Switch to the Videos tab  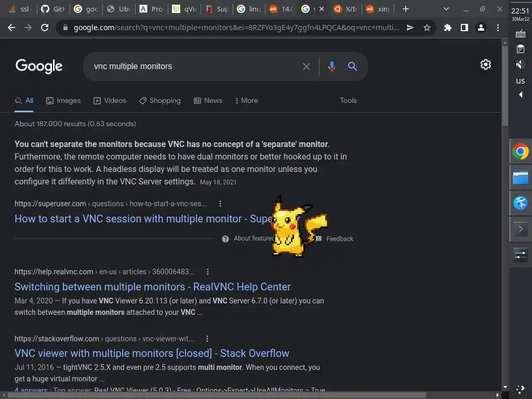pos(110,100)
